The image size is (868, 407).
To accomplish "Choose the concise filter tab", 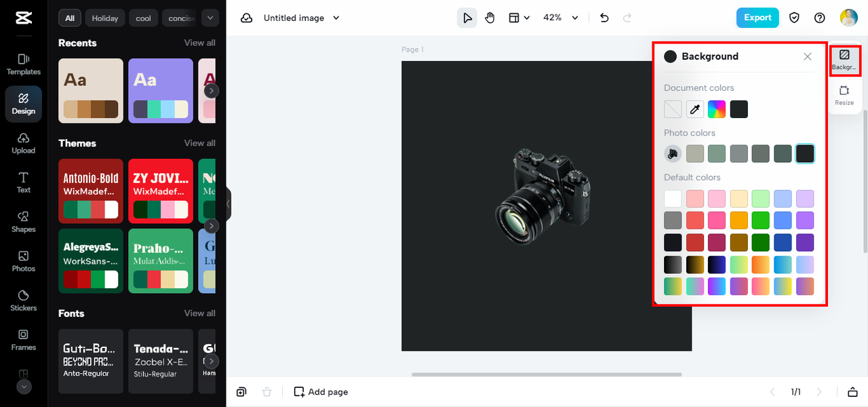I will (180, 18).
